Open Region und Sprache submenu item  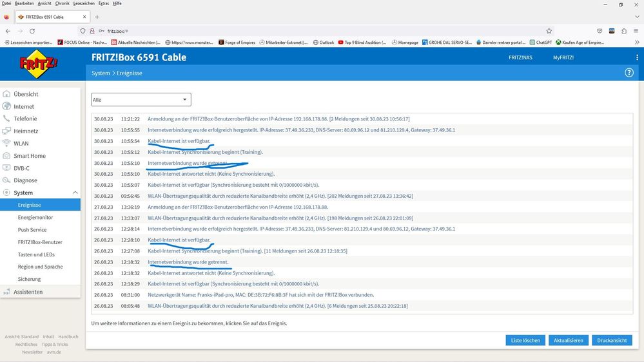tap(40, 267)
